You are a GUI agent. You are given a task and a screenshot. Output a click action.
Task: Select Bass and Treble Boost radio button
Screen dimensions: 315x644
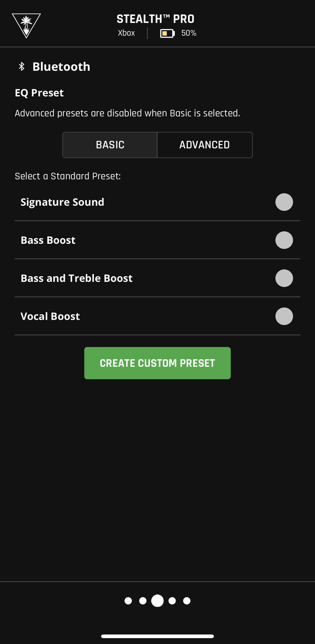click(284, 278)
